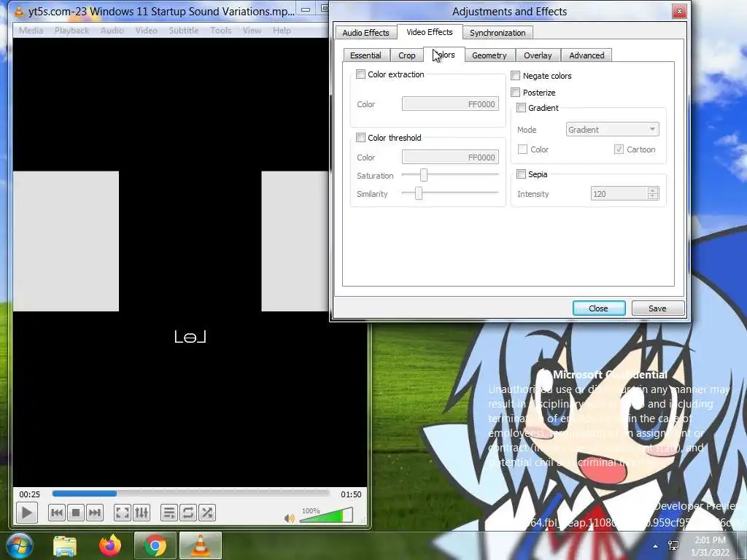Check the Posterize option

pos(516,93)
